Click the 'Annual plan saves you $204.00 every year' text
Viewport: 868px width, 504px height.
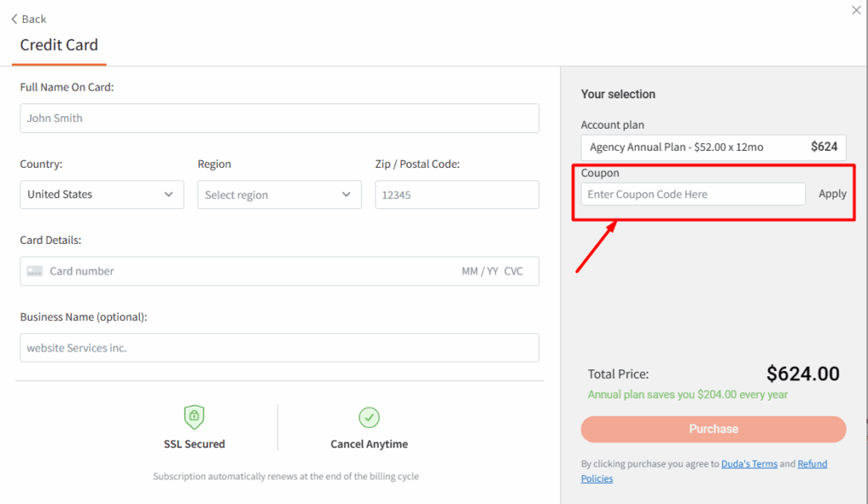coord(687,395)
